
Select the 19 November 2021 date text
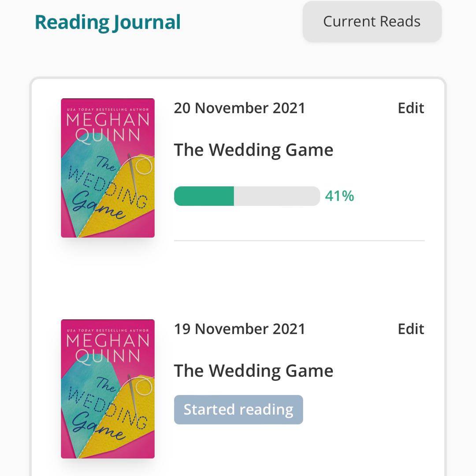point(239,329)
